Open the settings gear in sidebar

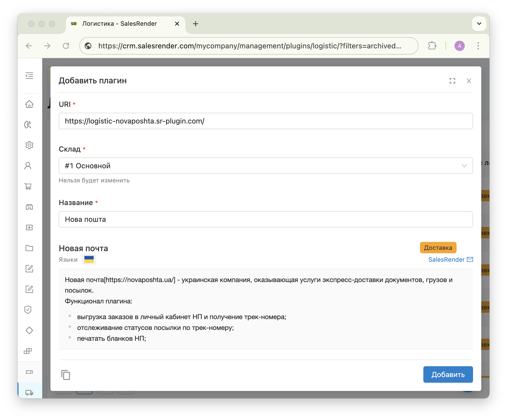click(29, 145)
